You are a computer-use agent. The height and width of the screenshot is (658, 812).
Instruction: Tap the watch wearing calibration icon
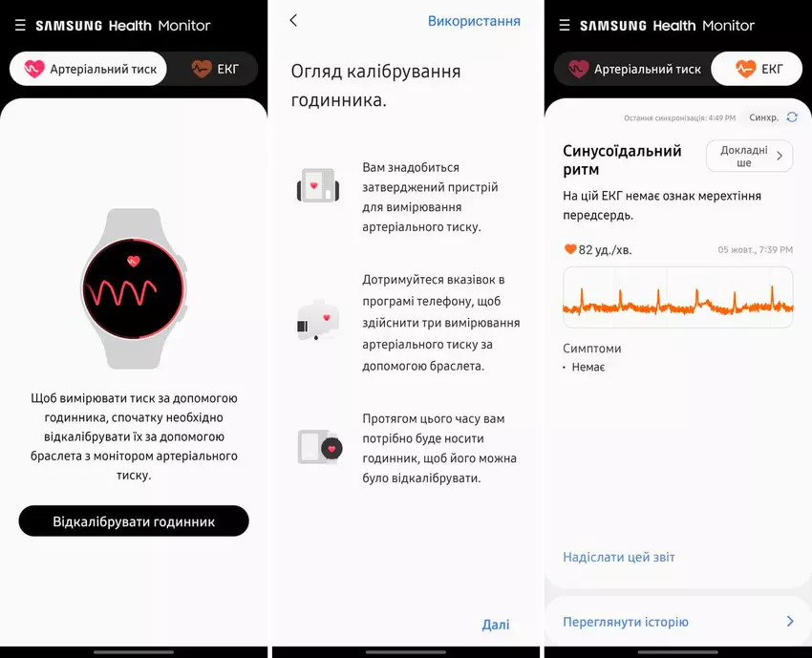click(x=320, y=447)
